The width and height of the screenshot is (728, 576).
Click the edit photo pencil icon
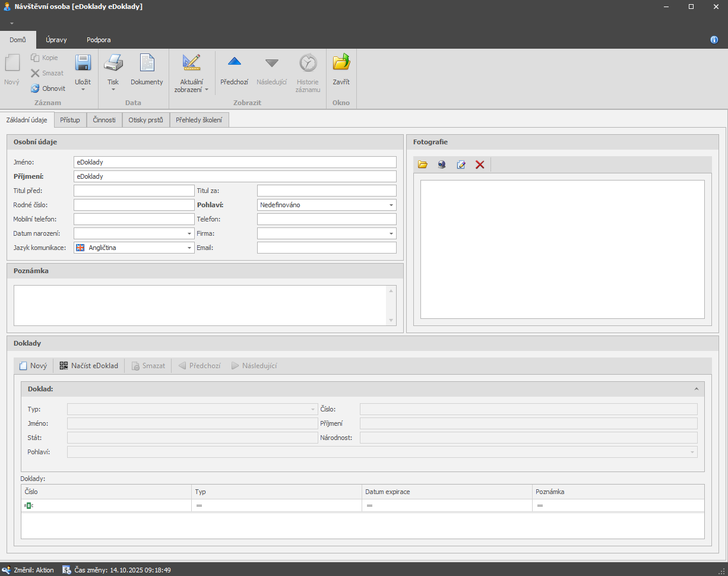click(x=461, y=164)
